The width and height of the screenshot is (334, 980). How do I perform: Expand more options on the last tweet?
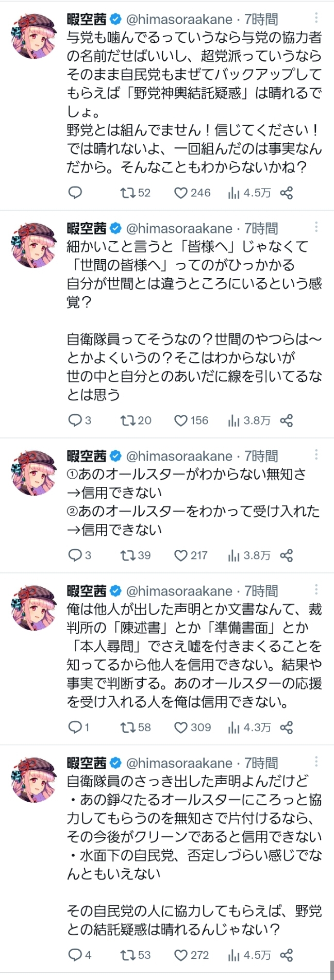click(316, 762)
